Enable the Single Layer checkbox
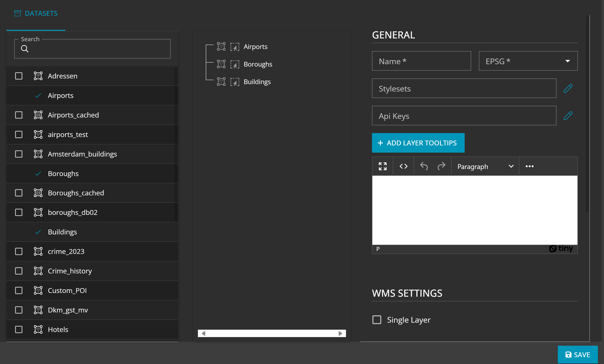This screenshot has height=364, width=604. (x=377, y=320)
